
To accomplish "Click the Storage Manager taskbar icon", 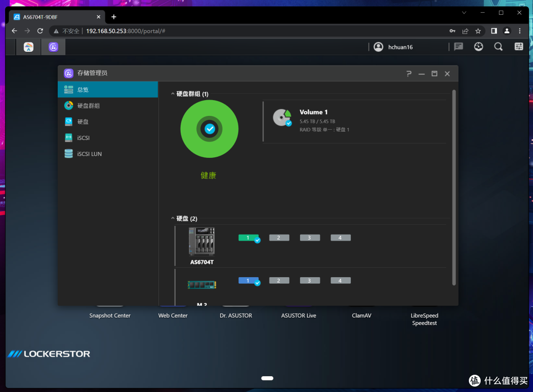I will tap(53, 47).
